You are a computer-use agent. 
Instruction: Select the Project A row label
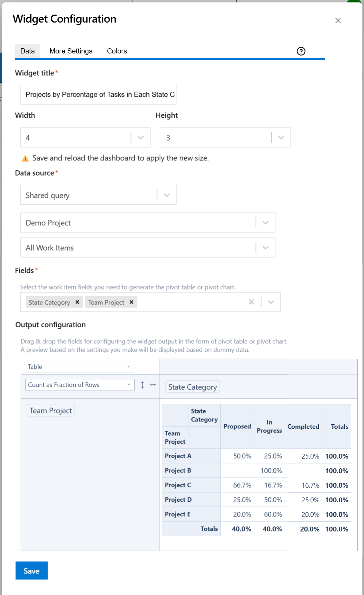click(191, 456)
